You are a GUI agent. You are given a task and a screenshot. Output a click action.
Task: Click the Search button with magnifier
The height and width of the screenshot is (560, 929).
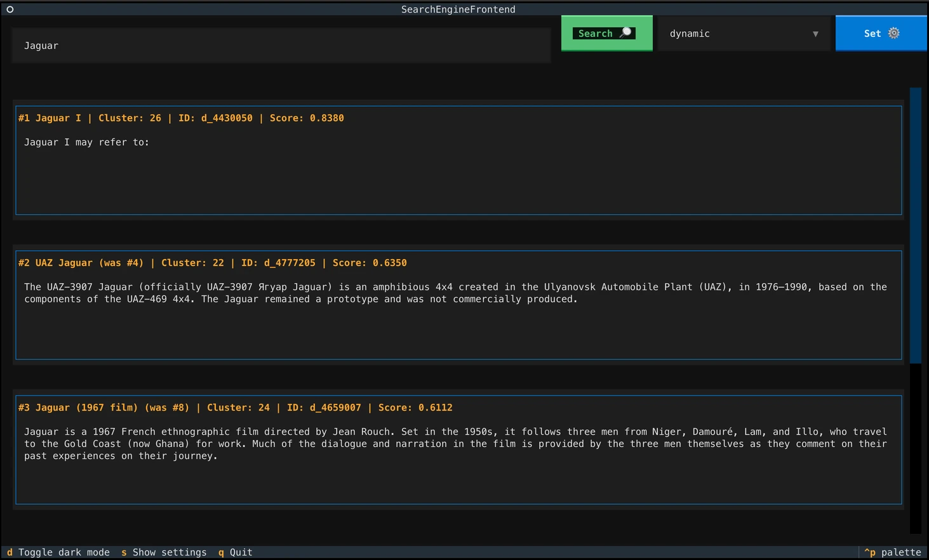point(606,33)
